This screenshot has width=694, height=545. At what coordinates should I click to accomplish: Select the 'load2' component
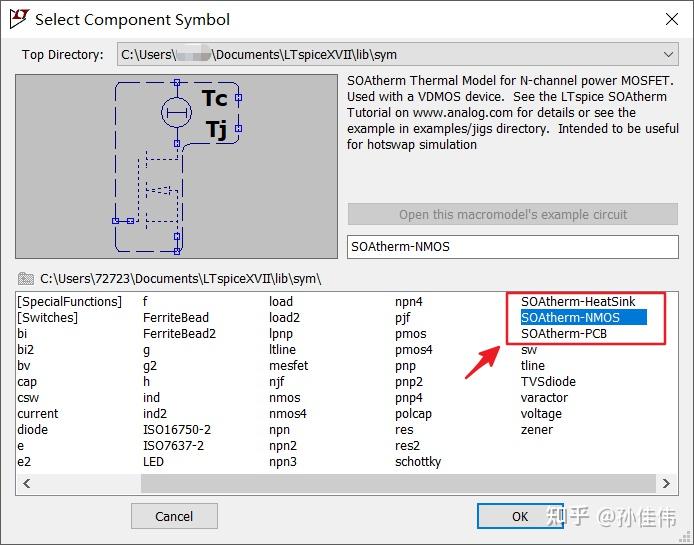click(x=284, y=317)
